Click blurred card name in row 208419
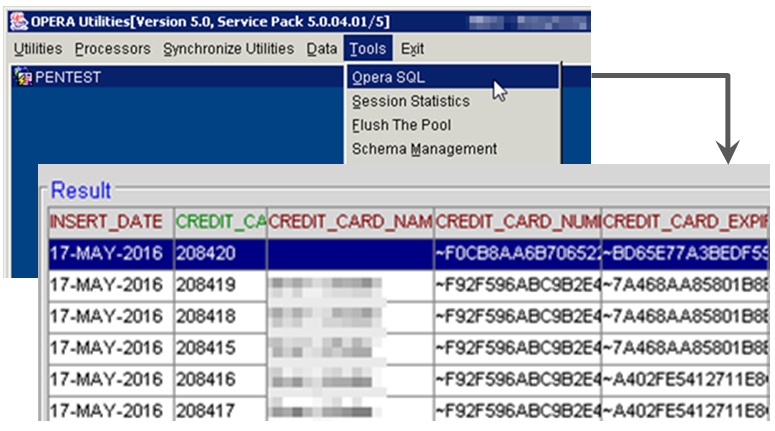775x431 pixels. [x=350, y=285]
